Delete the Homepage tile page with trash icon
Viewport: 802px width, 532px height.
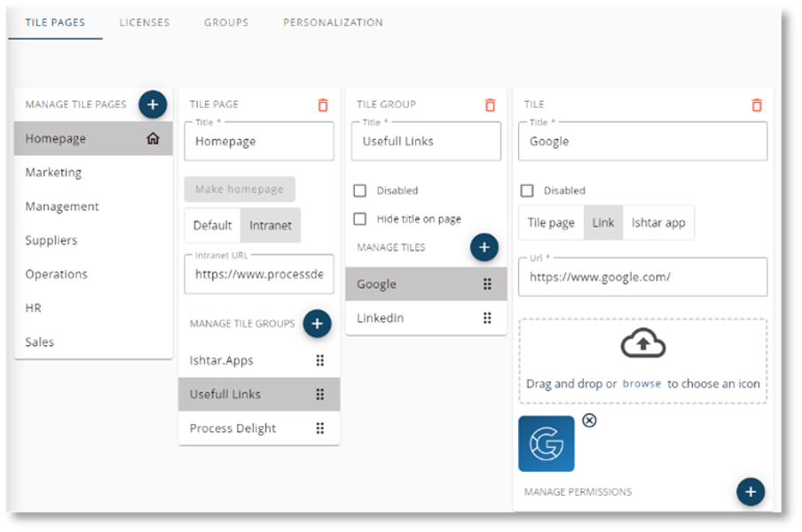[323, 106]
